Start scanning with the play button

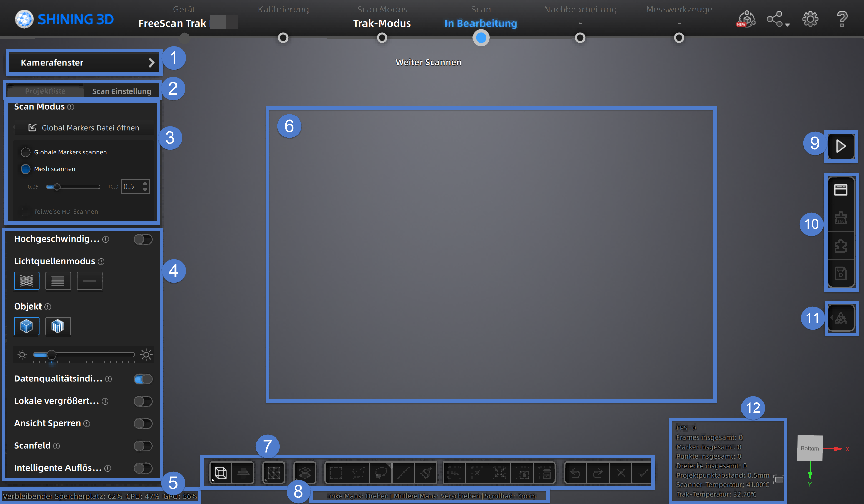840,147
